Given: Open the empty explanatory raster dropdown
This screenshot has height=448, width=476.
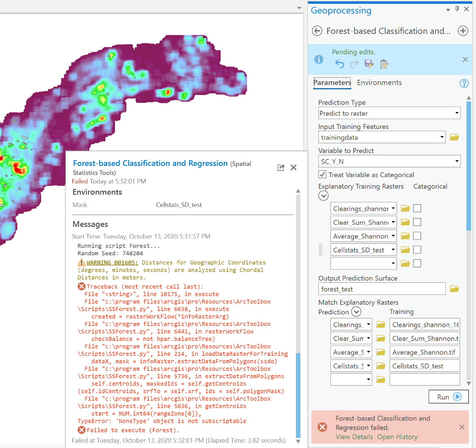Looking at the screenshot, I should tap(393, 263).
